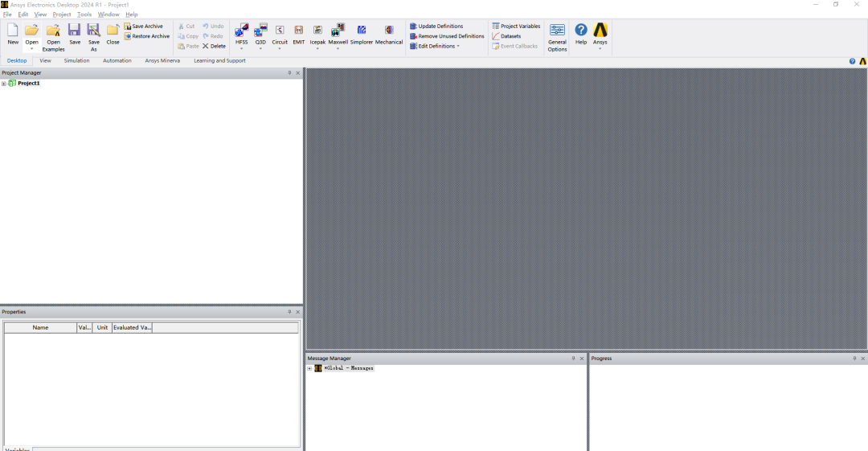The image size is (868, 451).
Task: Click the Help icon in ribbon
Action: tap(581, 30)
